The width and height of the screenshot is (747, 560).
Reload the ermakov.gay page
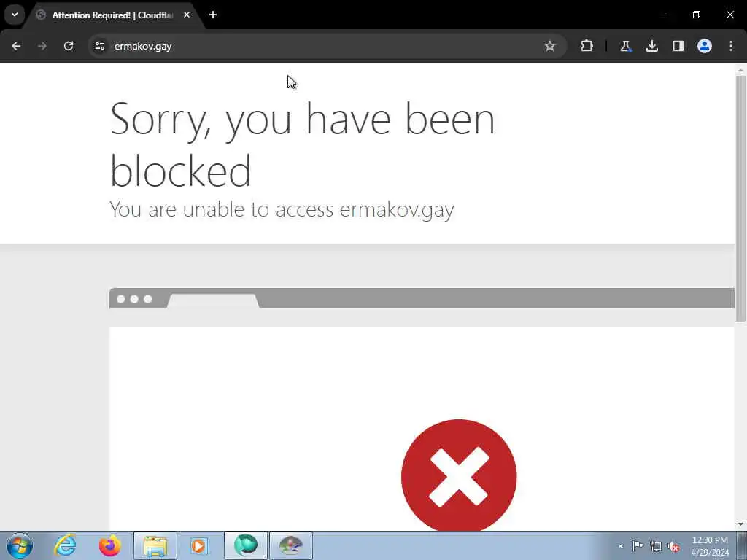(69, 46)
